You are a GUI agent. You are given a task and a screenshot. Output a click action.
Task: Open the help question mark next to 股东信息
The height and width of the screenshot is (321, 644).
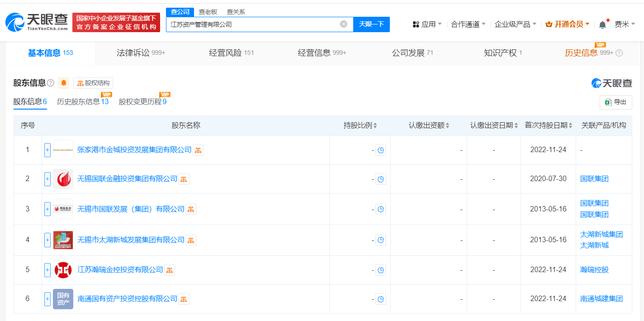pyautogui.click(x=51, y=83)
